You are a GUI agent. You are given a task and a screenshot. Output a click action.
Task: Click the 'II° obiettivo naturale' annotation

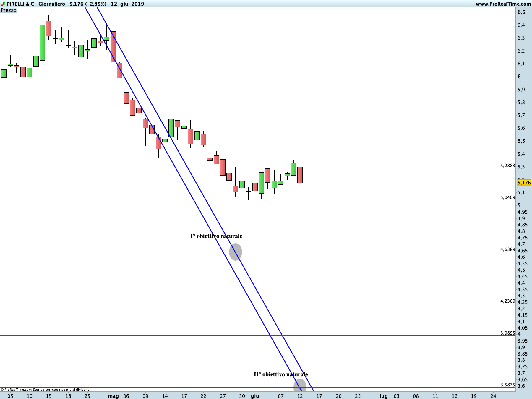[281, 374]
